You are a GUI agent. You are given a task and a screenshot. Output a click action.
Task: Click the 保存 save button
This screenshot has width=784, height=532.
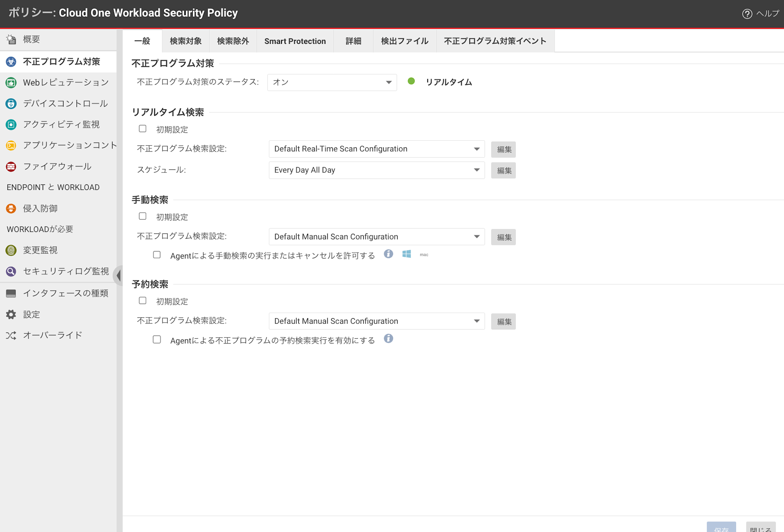tap(721, 527)
